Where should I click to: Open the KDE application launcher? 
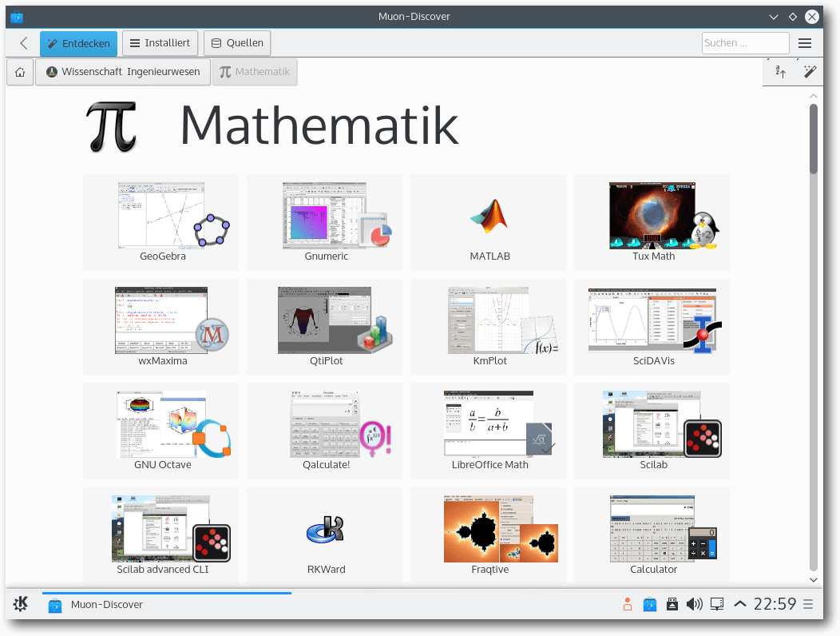tap(20, 604)
